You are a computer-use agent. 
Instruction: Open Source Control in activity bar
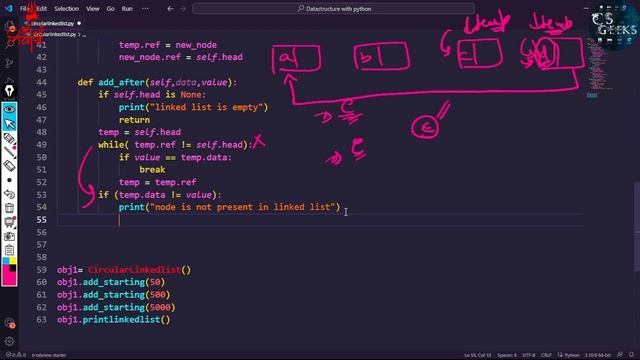(9, 62)
